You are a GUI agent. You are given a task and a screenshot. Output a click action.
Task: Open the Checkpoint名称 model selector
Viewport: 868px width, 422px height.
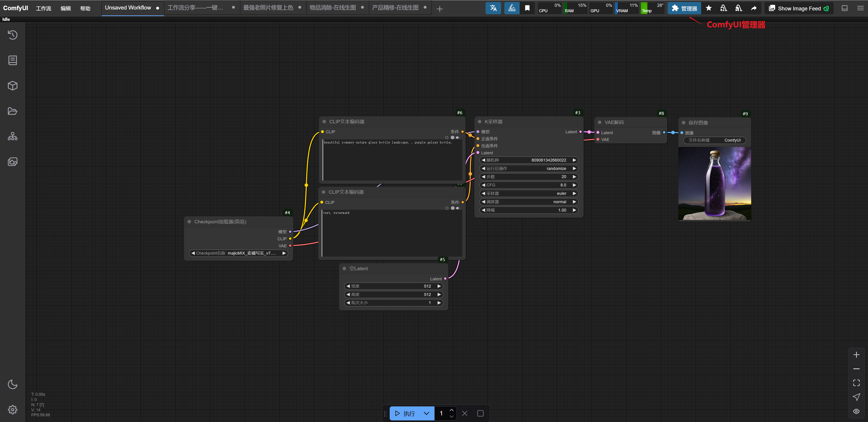click(x=238, y=253)
